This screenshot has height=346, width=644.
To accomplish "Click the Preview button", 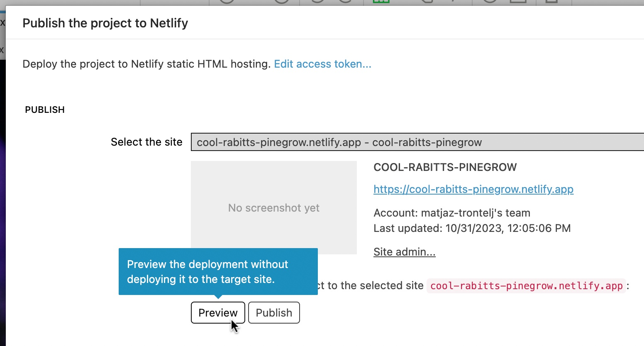I will 218,312.
